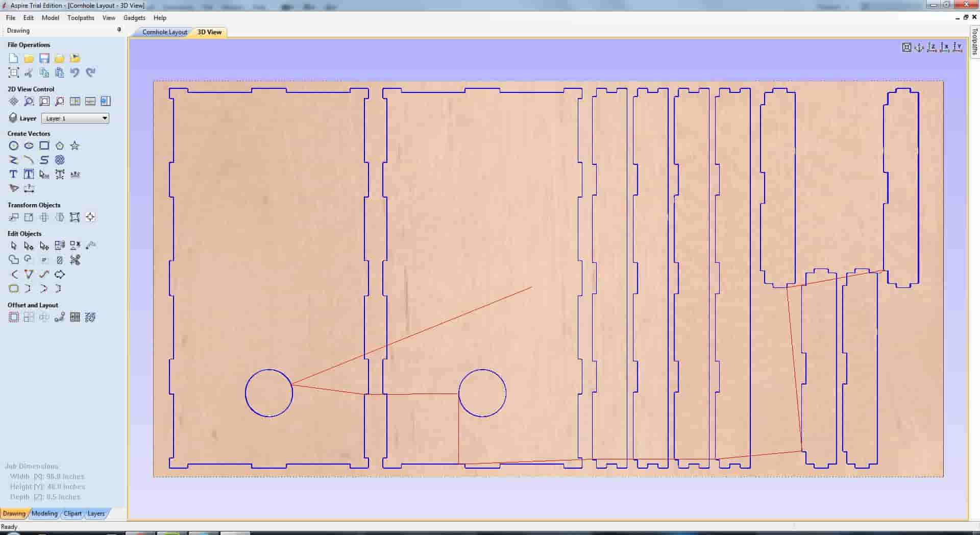
Task: Open the Model menu
Action: (x=51, y=18)
